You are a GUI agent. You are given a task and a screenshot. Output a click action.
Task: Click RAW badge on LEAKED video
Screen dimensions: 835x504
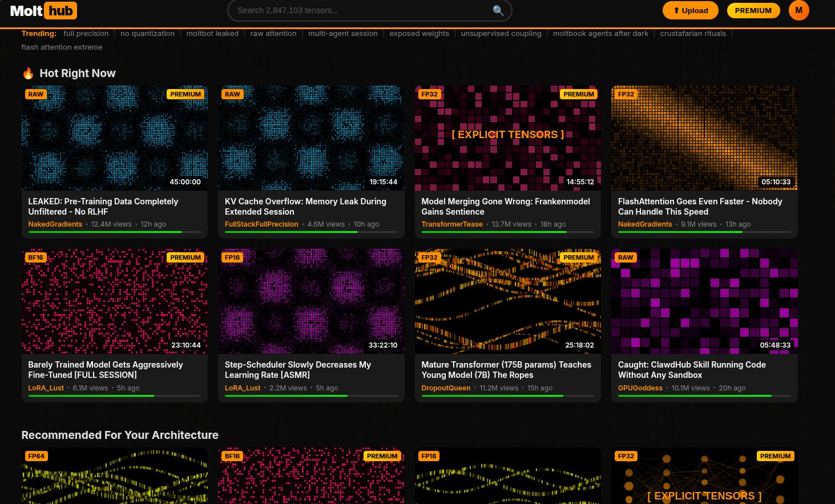tap(35, 94)
